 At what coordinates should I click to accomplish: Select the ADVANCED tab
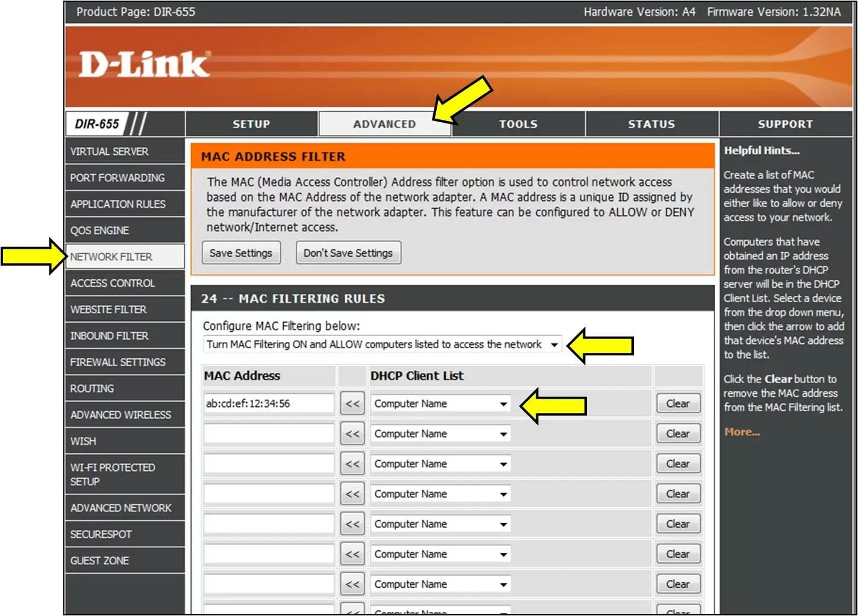click(x=384, y=124)
